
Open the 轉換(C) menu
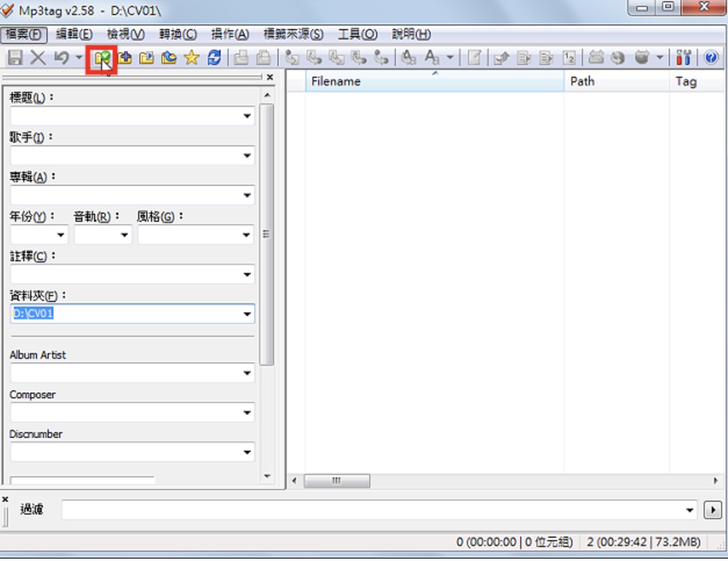[178, 34]
